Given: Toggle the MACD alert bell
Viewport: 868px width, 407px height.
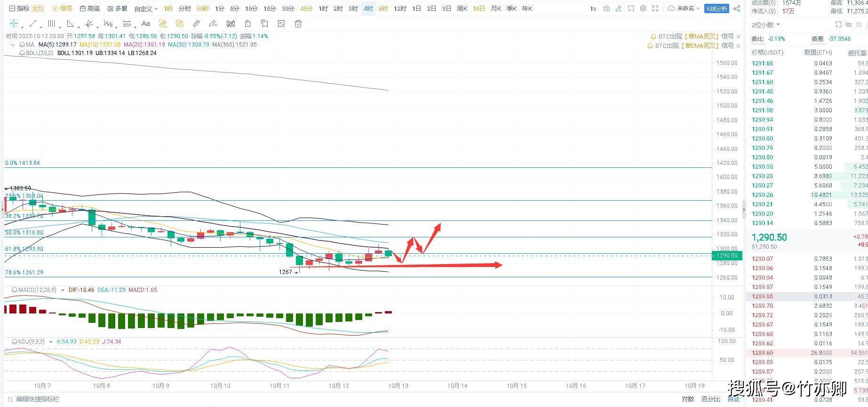Looking at the screenshot, I should point(15,290).
